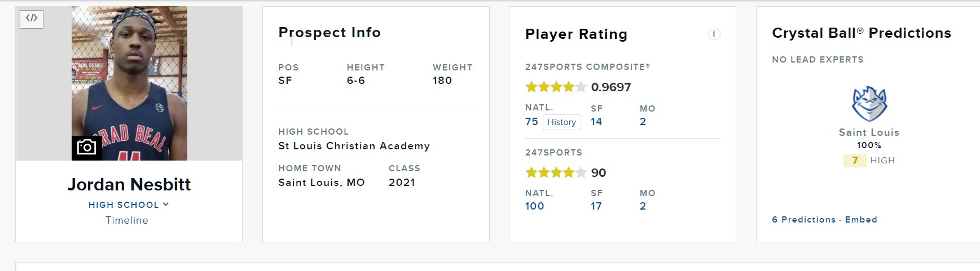Open the Timeline link under player name
The width and height of the screenshot is (980, 271).
[127, 220]
